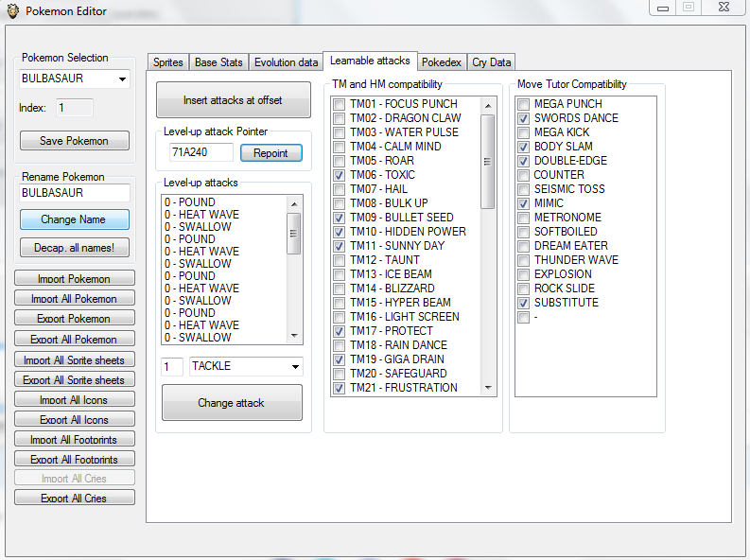750x560 pixels.
Task: Open the BULBASAUR Pokemon selection dropdown
Action: click(x=123, y=79)
